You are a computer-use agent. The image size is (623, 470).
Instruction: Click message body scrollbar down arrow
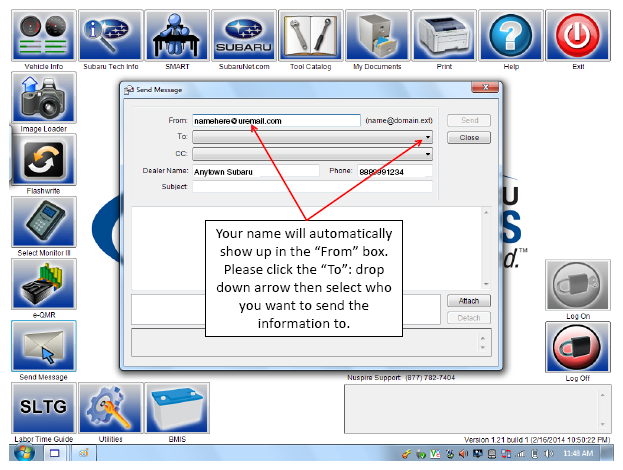[486, 284]
